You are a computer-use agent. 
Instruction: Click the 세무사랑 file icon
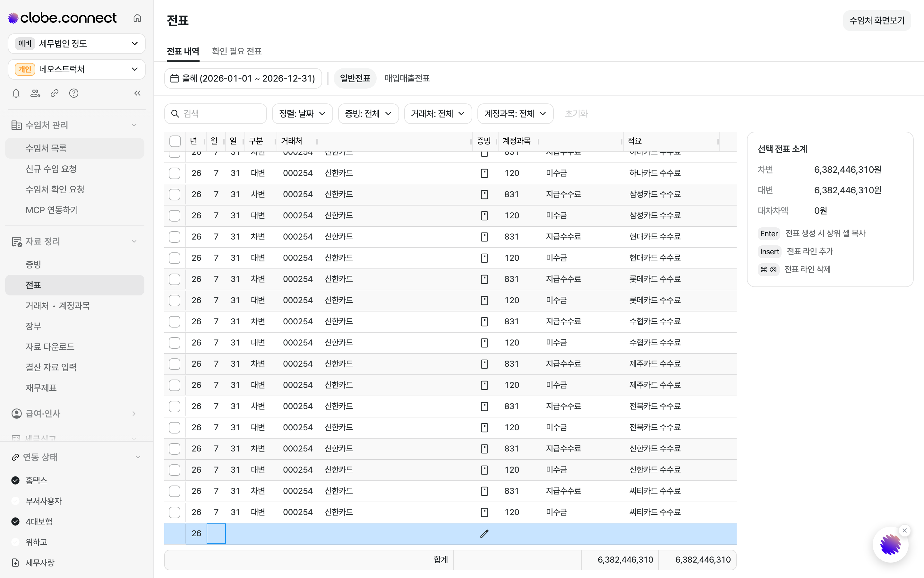(x=15, y=563)
